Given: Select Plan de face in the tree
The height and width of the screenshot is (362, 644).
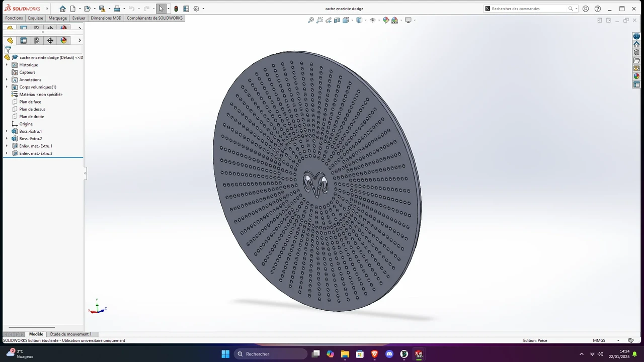Looking at the screenshot, I should click(30, 102).
